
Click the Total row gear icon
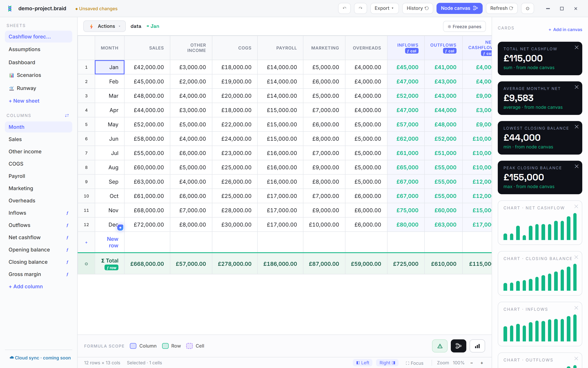(x=86, y=264)
